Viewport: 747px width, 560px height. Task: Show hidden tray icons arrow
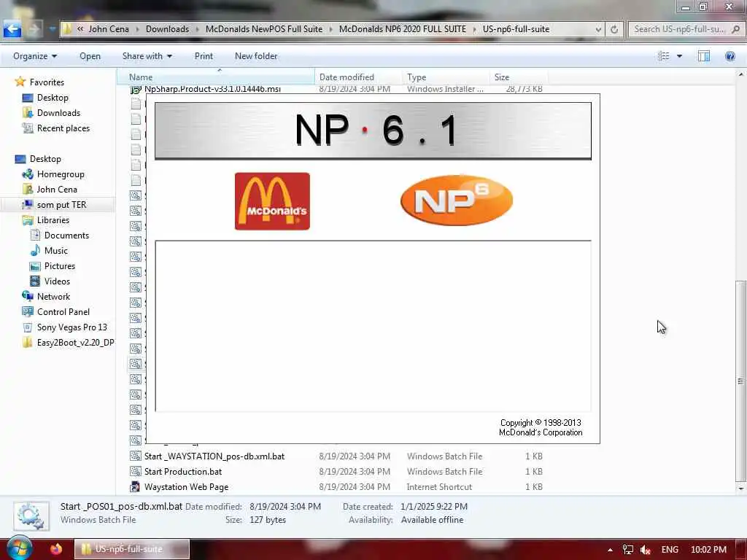610,550
